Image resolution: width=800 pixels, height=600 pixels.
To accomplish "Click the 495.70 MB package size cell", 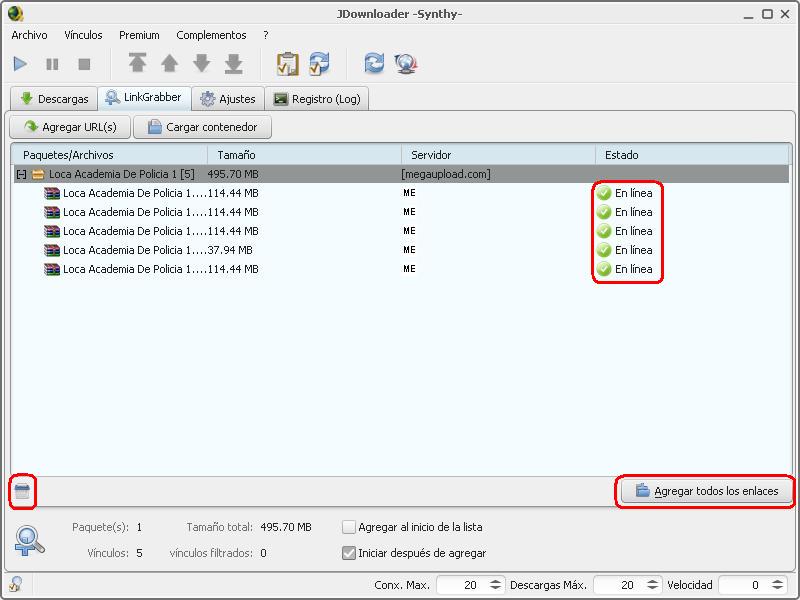I will pyautogui.click(x=233, y=174).
